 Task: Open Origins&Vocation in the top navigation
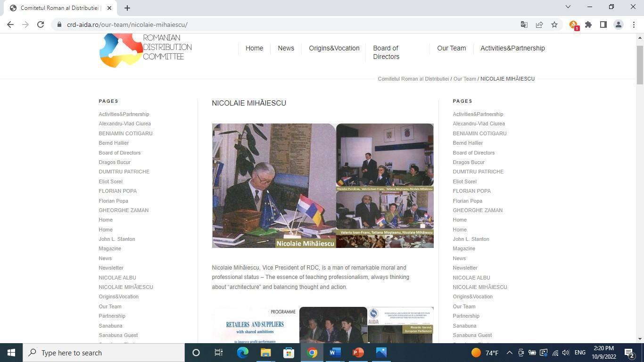[x=334, y=48]
